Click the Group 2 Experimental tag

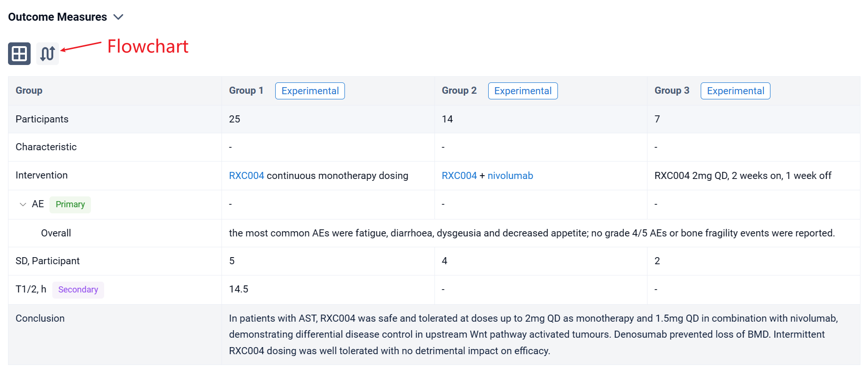[x=523, y=91]
